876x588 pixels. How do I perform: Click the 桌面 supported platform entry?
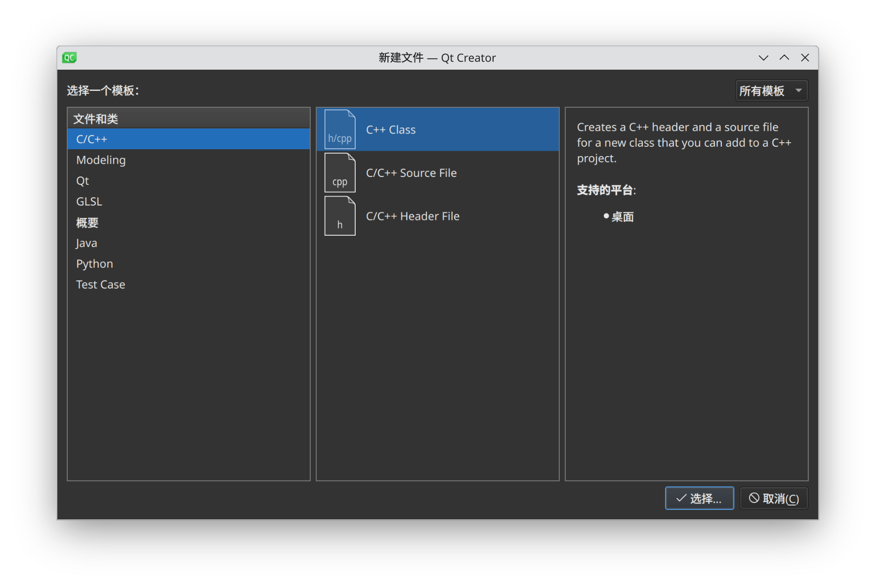coord(622,217)
